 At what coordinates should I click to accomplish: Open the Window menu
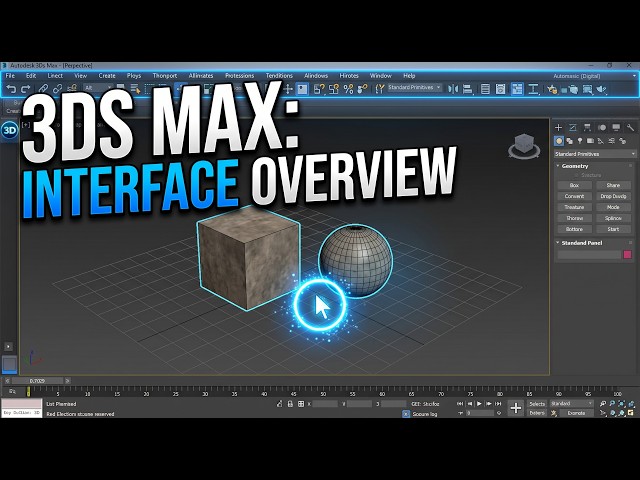(380, 76)
